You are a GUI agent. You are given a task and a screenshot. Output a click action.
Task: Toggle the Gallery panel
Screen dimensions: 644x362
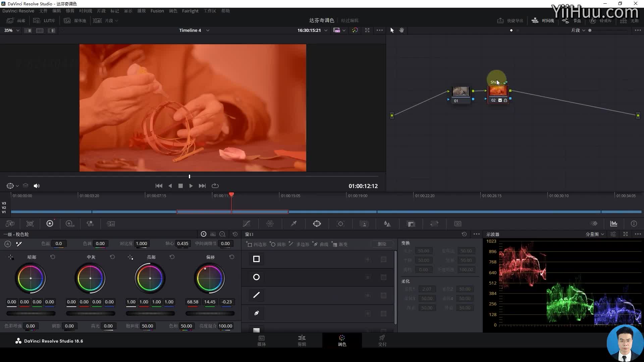point(16,20)
